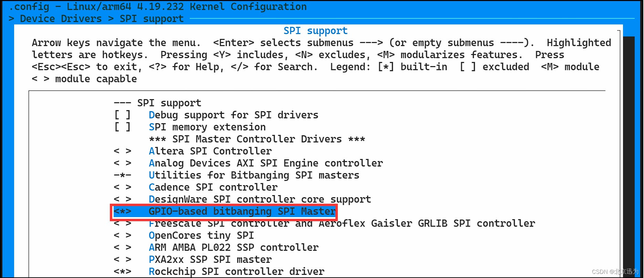Select OpenCores tiny SPI entry

[x=201, y=235]
